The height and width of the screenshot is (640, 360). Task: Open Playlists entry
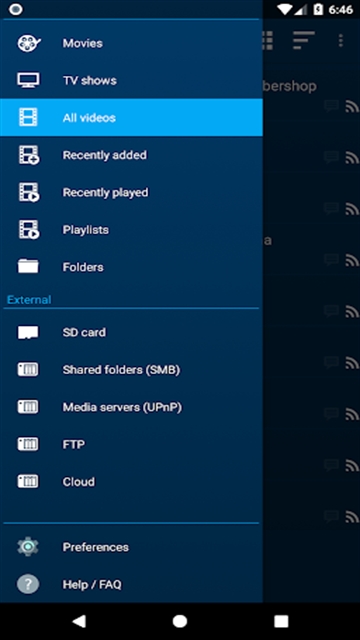pos(131,230)
